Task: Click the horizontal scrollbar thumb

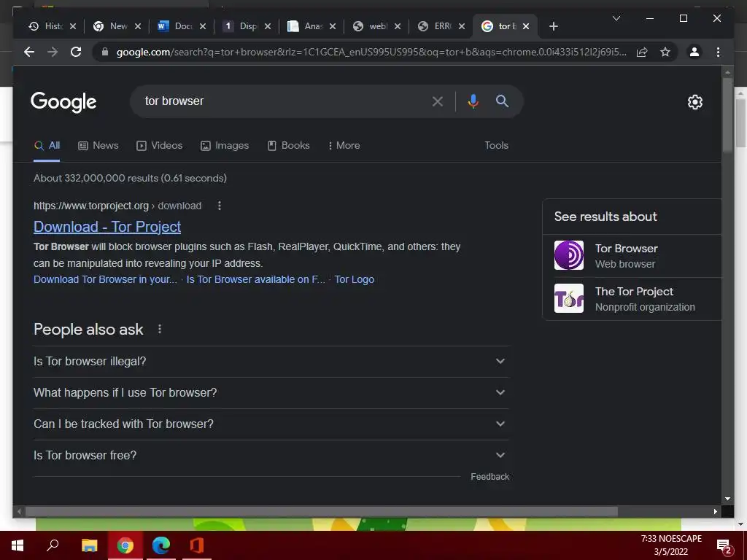Action: point(322,511)
